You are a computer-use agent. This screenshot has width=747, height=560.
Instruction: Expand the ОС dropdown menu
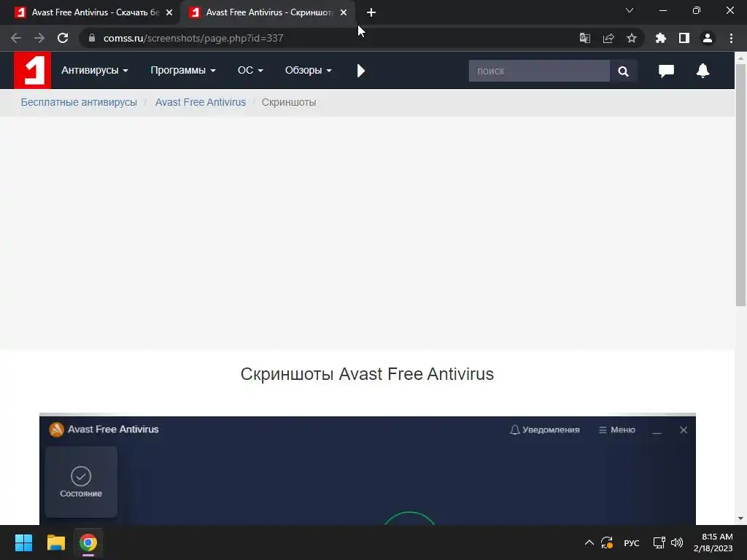tap(250, 71)
